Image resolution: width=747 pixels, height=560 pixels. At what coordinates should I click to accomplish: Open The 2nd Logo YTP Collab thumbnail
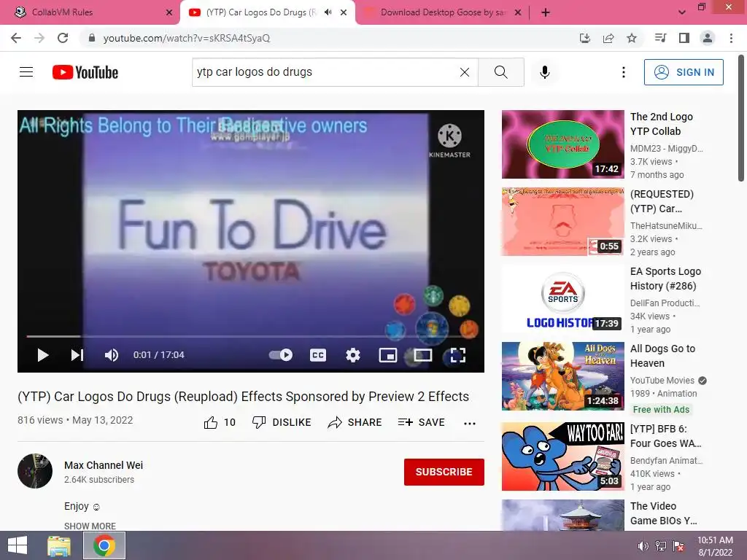point(562,144)
